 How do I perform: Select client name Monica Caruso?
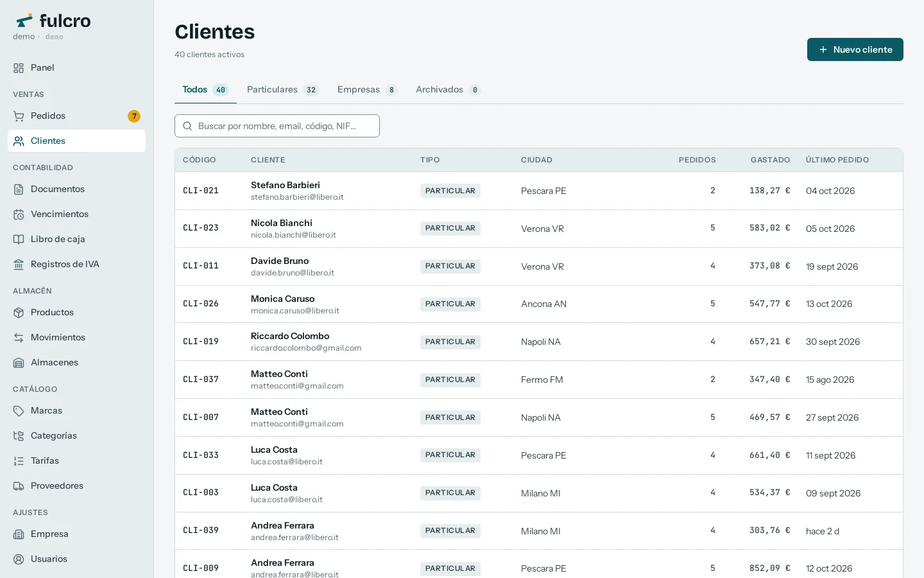point(282,299)
